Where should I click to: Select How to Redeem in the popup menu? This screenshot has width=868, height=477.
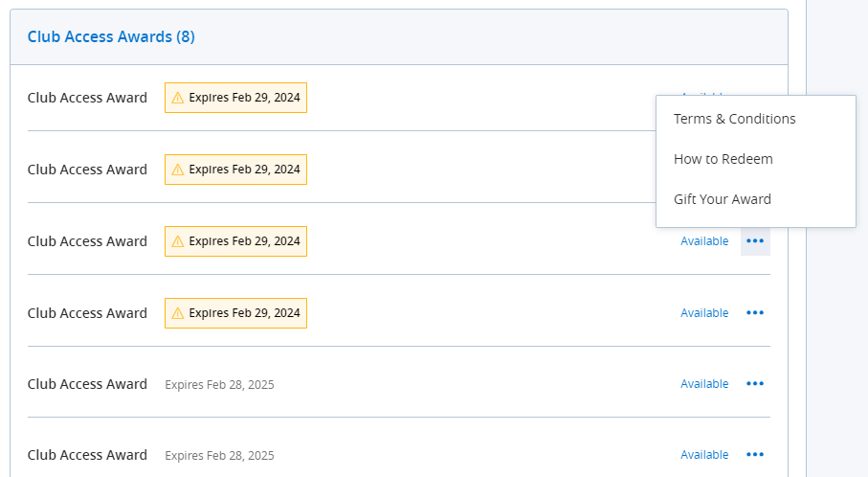pos(723,159)
